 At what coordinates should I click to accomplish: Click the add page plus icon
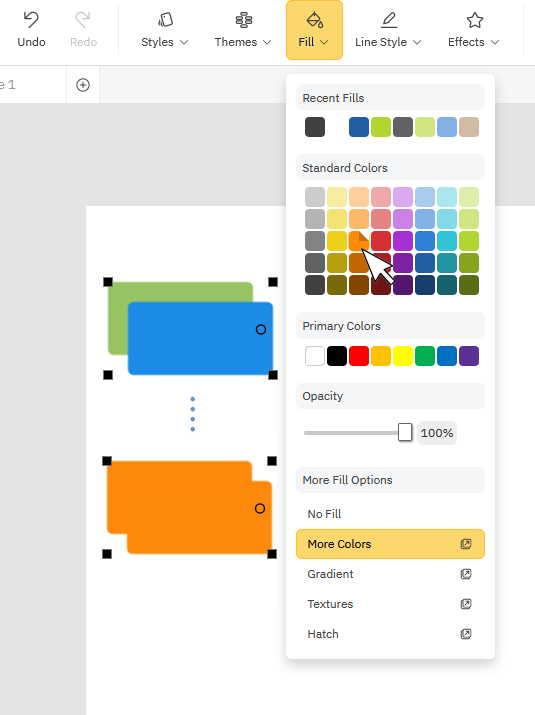(83, 85)
